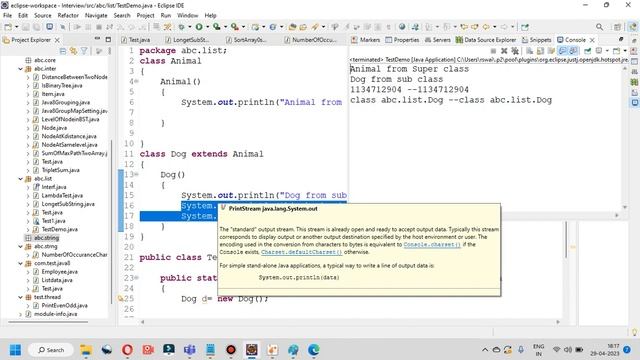Open Microsoft Teams from taskbar

click(189, 350)
